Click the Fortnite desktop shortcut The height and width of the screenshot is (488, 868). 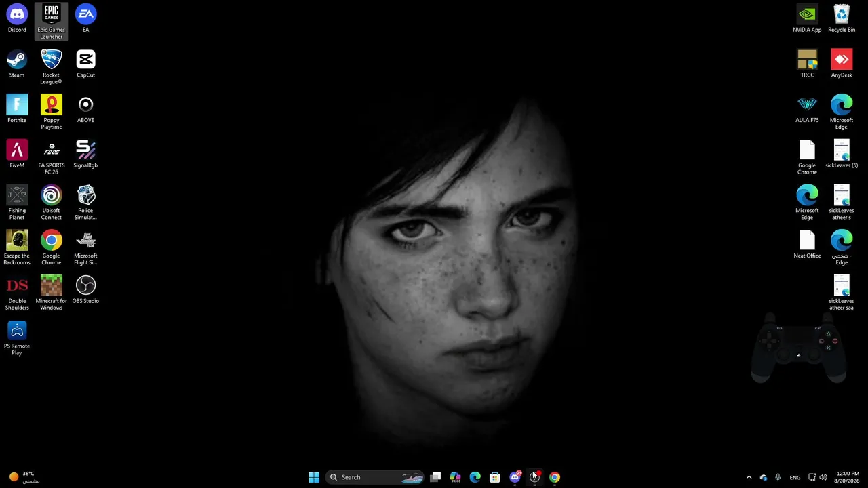pos(17,109)
